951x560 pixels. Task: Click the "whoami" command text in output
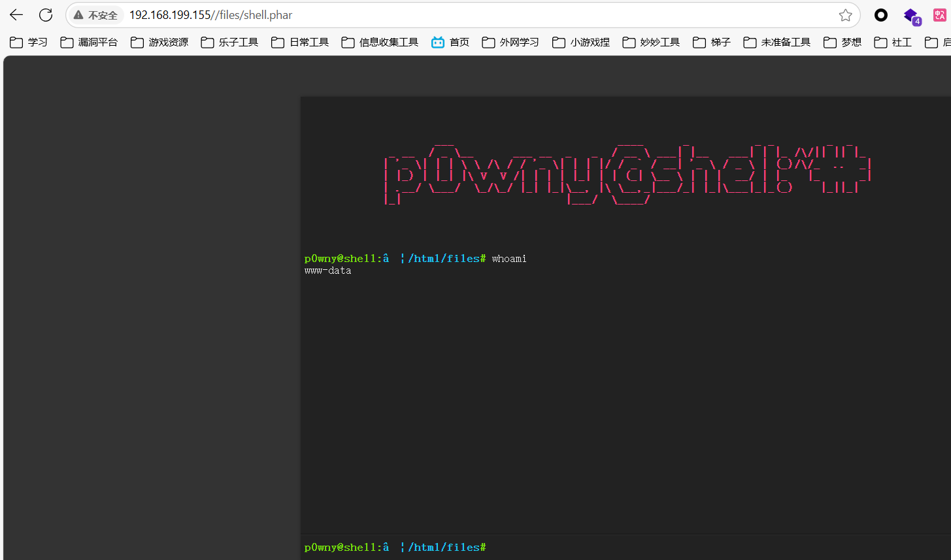(509, 259)
